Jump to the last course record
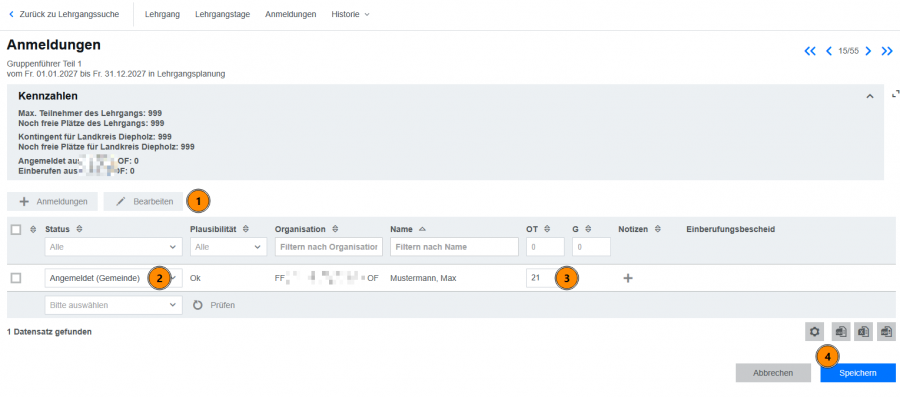This screenshot has height=397, width=900. [887, 51]
